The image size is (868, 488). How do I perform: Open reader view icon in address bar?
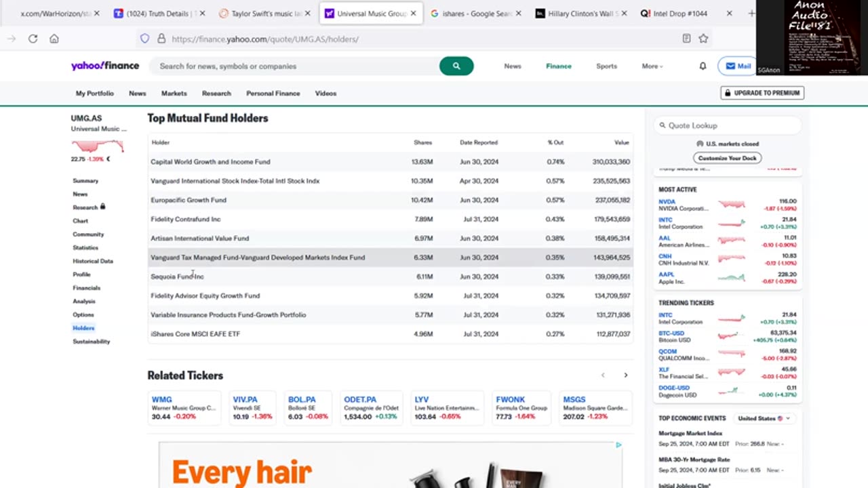(x=686, y=39)
